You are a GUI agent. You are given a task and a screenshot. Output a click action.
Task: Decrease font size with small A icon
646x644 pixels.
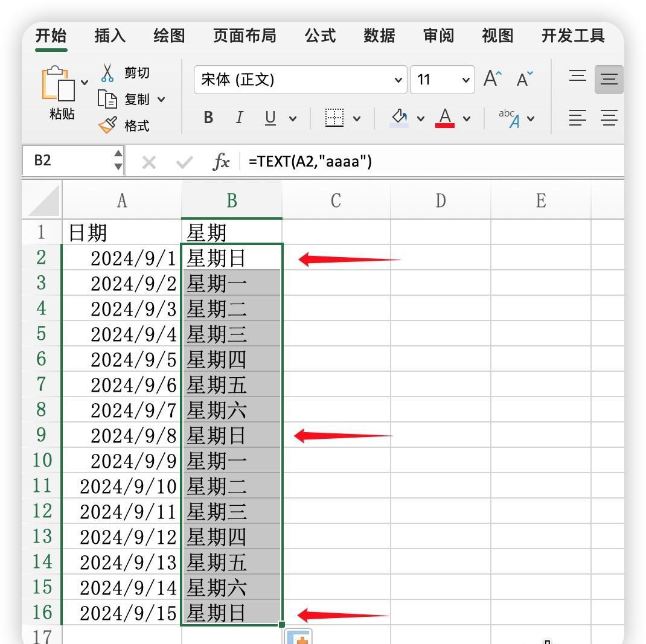point(525,78)
